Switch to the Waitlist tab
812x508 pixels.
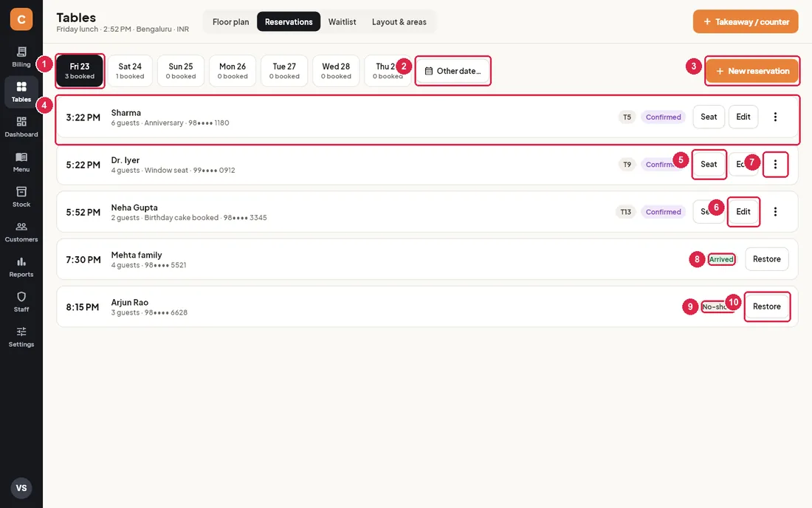point(342,21)
